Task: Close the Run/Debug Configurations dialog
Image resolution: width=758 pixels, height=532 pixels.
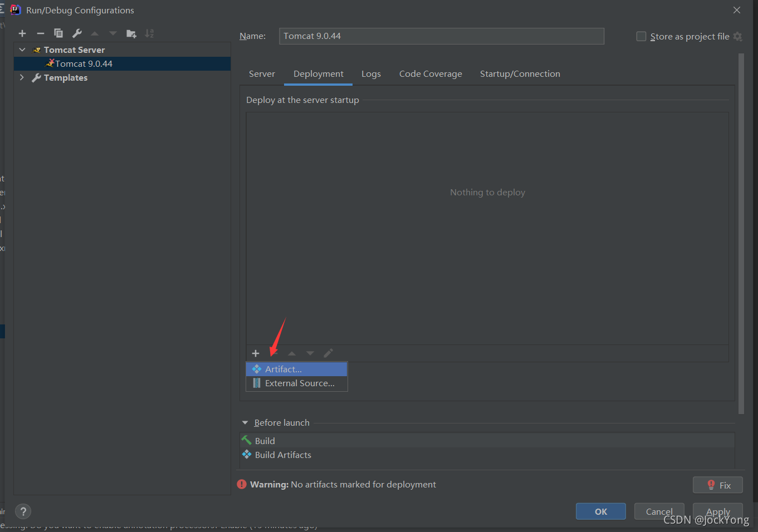Action: (x=737, y=10)
